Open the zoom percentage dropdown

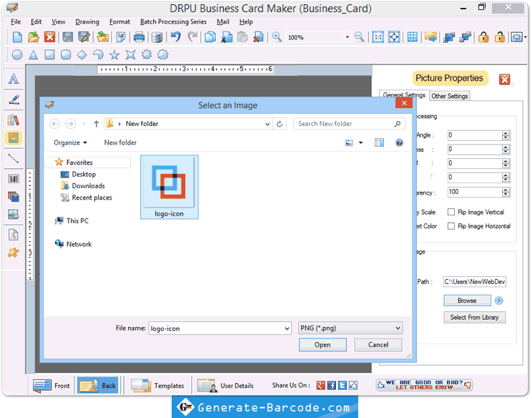click(347, 37)
